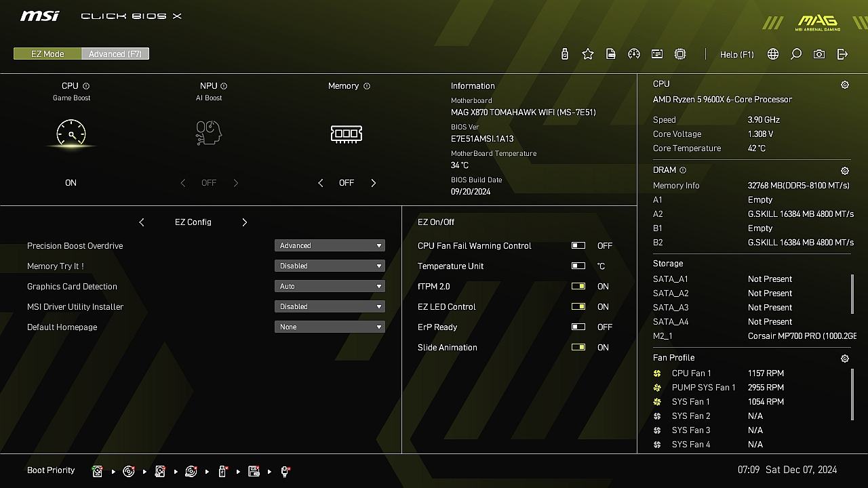Click the right arrow next to EZ Config
This screenshot has width=868, height=488.
245,222
